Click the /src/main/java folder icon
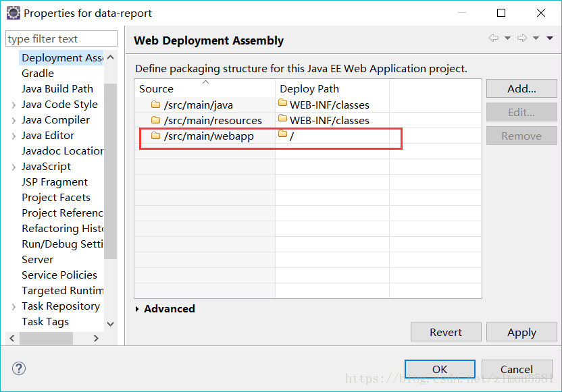This screenshot has width=562, height=392. coord(155,105)
